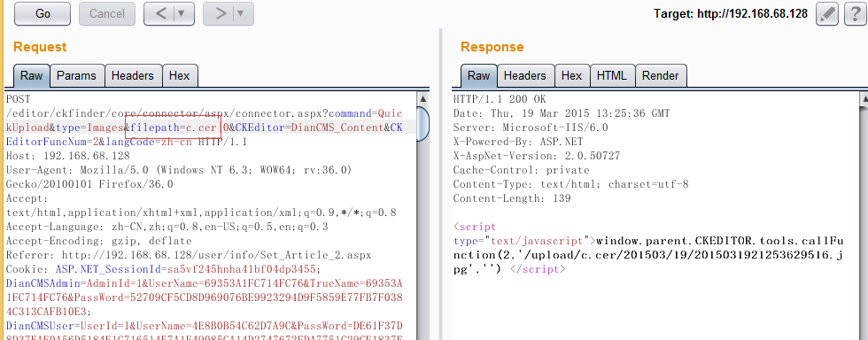Click the Accept-Language header line
This screenshot has height=340, width=868.
pyautogui.click(x=167, y=227)
